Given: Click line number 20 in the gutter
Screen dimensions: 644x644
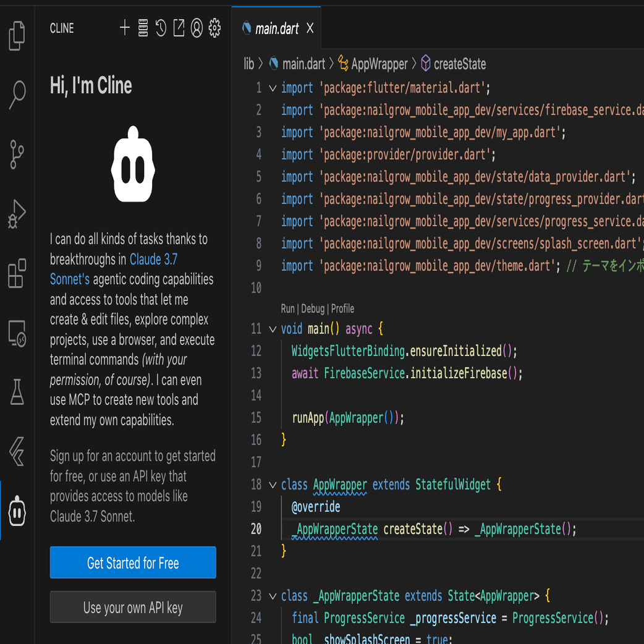Looking at the screenshot, I should 256,529.
